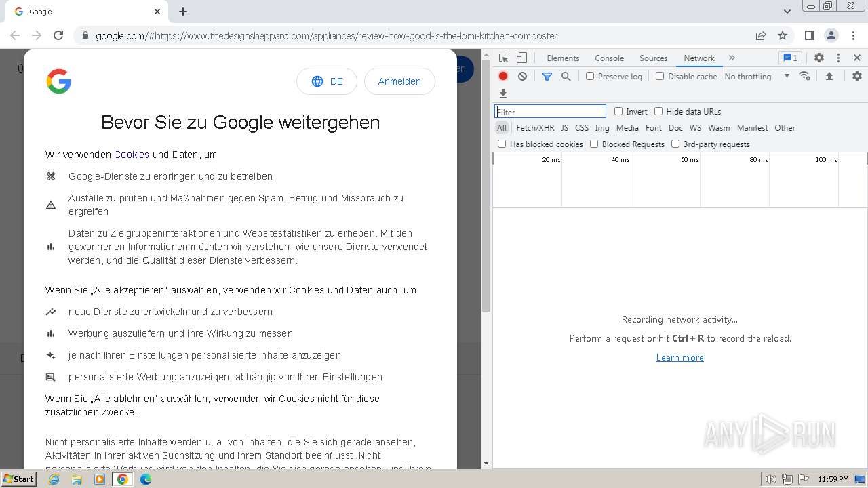Tick the Blocked Requests checkbox
The height and width of the screenshot is (488, 868).
click(594, 144)
